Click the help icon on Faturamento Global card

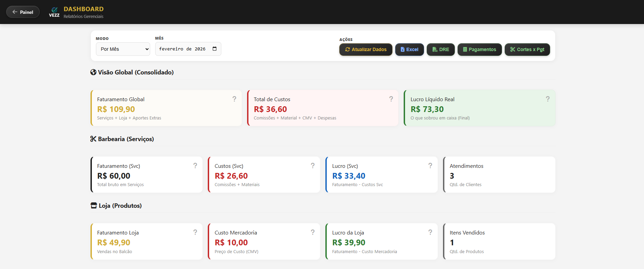click(x=234, y=99)
